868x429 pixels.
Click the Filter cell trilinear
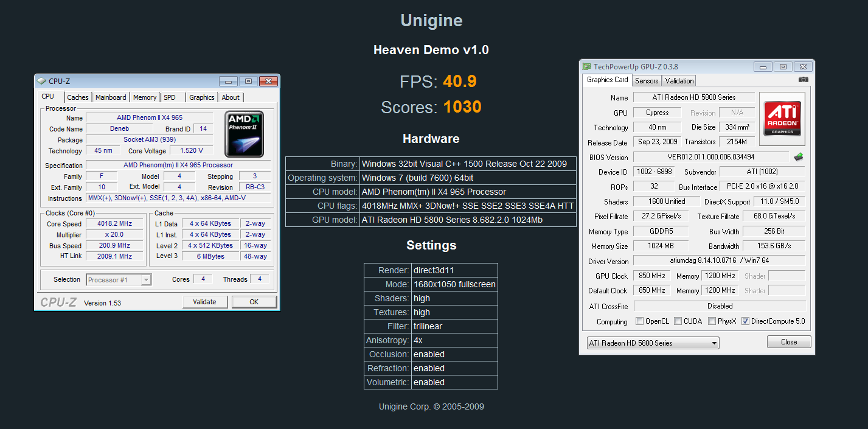(454, 326)
